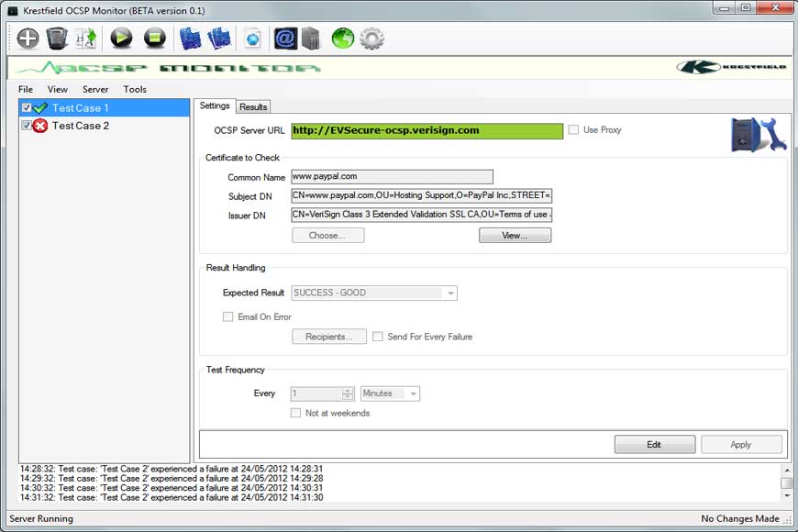The height and width of the screenshot is (532, 798).
Task: Click the log entry starting with 14:31:32
Action: tap(171, 497)
